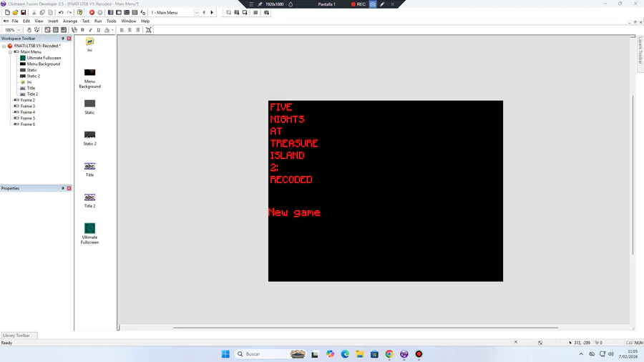Open the Storyboard Editor icon
Viewport: 644px width, 362px height.
[x=110, y=13]
